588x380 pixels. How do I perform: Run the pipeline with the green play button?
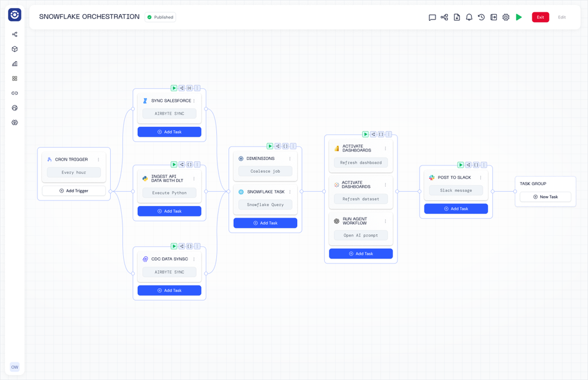[519, 17]
